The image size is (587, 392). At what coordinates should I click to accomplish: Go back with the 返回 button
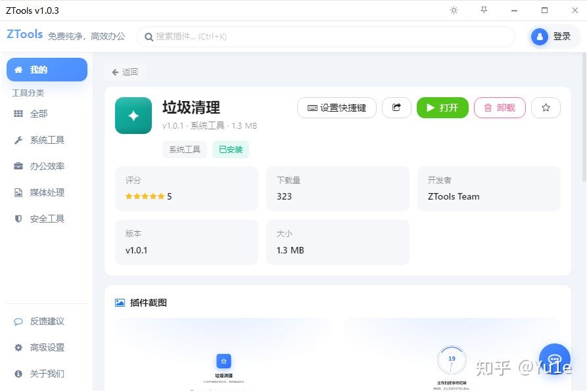point(125,72)
